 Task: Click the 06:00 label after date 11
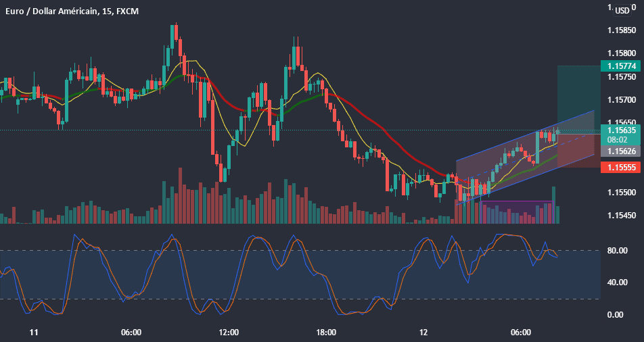coord(131,332)
